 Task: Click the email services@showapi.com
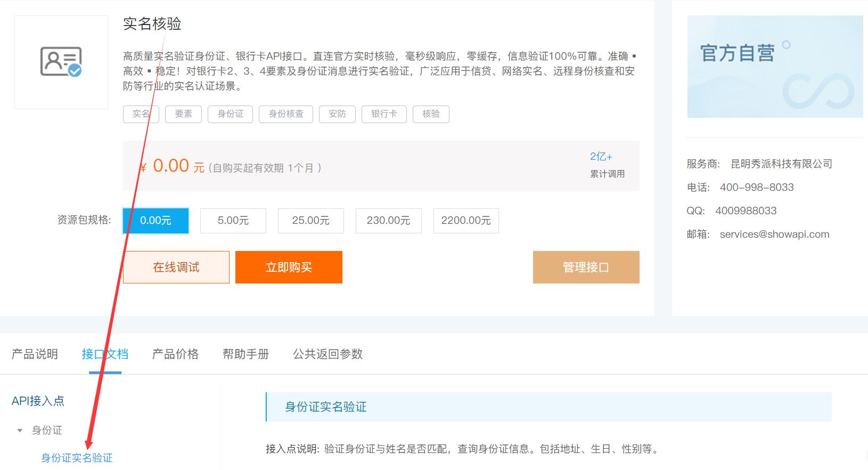pyautogui.click(x=774, y=234)
